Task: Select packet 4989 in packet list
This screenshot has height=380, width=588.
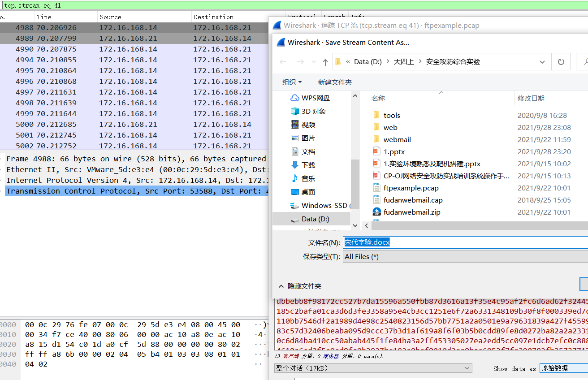Action: pyautogui.click(x=134, y=39)
